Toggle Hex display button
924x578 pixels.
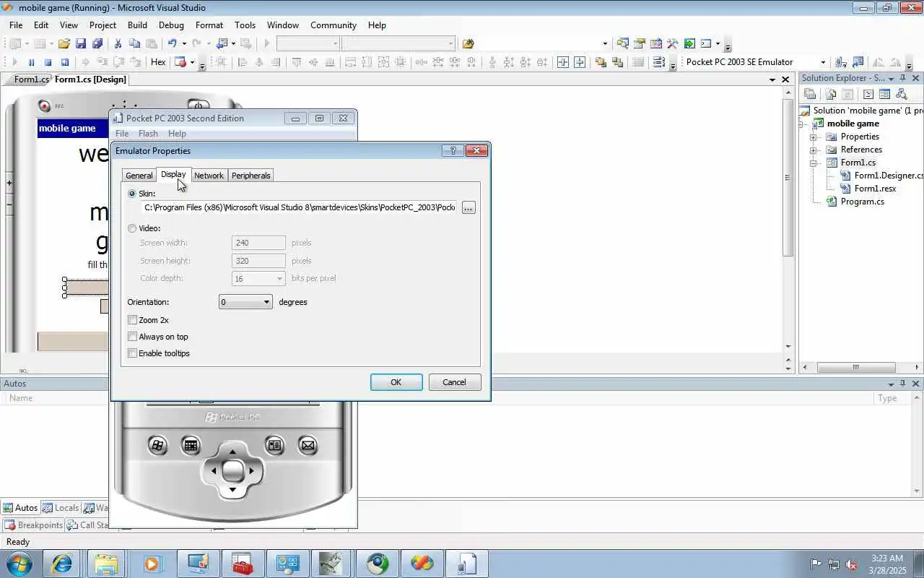[158, 62]
